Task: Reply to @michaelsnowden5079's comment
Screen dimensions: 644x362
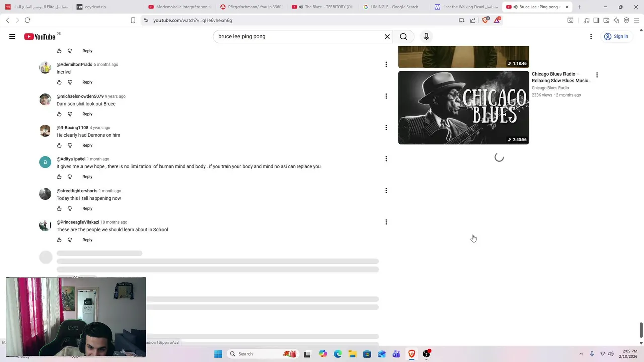Action: tap(87, 114)
